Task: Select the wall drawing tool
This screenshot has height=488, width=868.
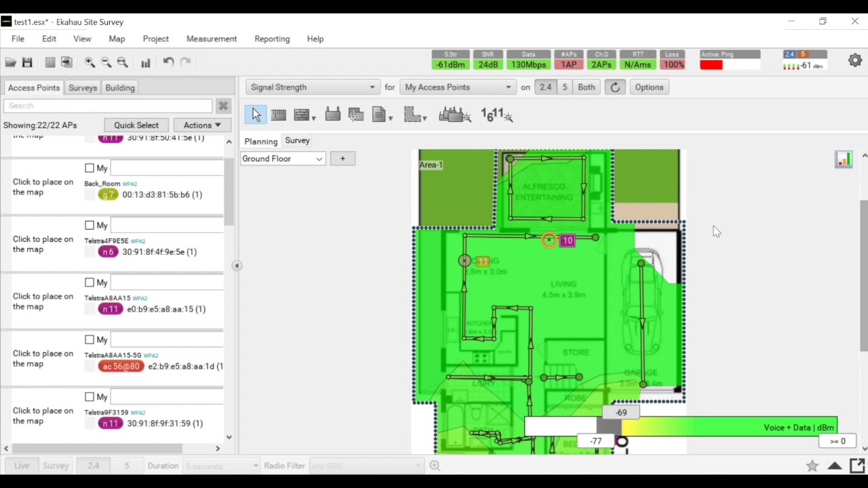Action: (x=302, y=115)
